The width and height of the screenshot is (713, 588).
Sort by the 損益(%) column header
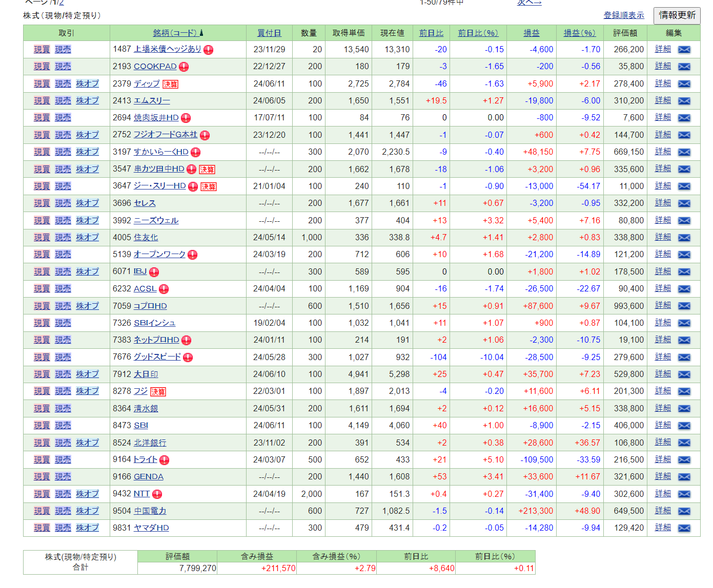click(579, 33)
